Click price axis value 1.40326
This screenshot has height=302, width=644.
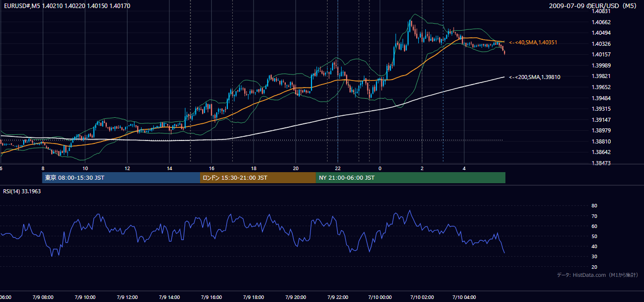click(x=601, y=44)
